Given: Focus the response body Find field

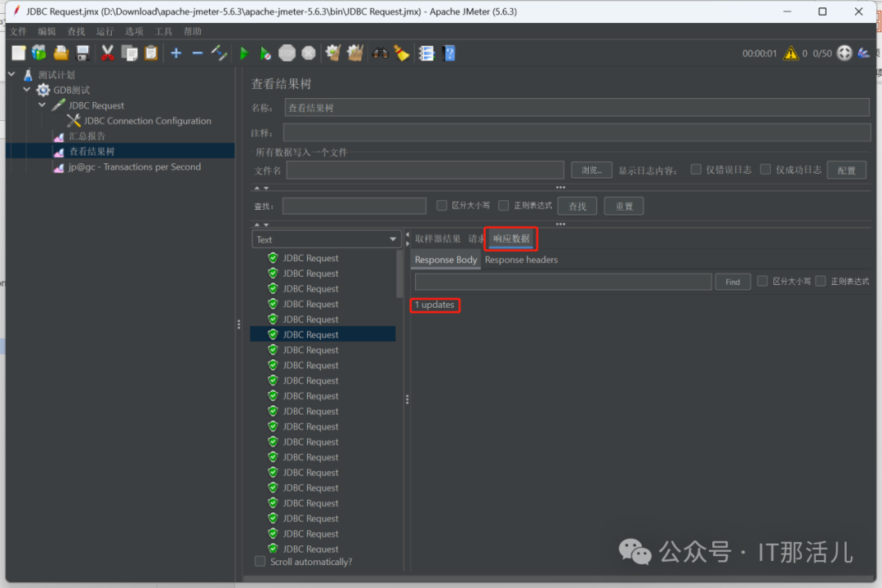Looking at the screenshot, I should tap(563, 281).
